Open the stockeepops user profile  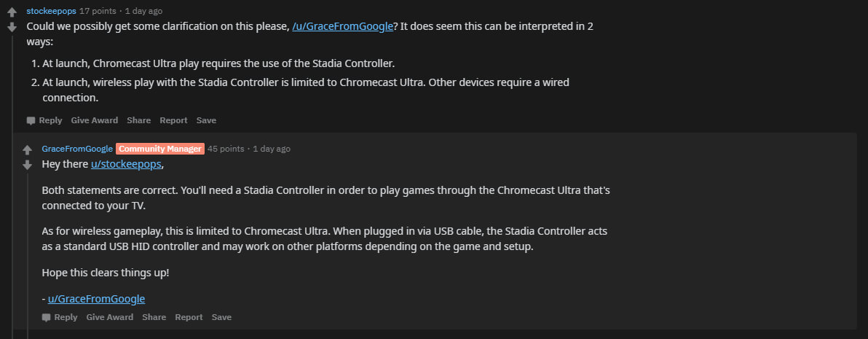tap(52, 10)
